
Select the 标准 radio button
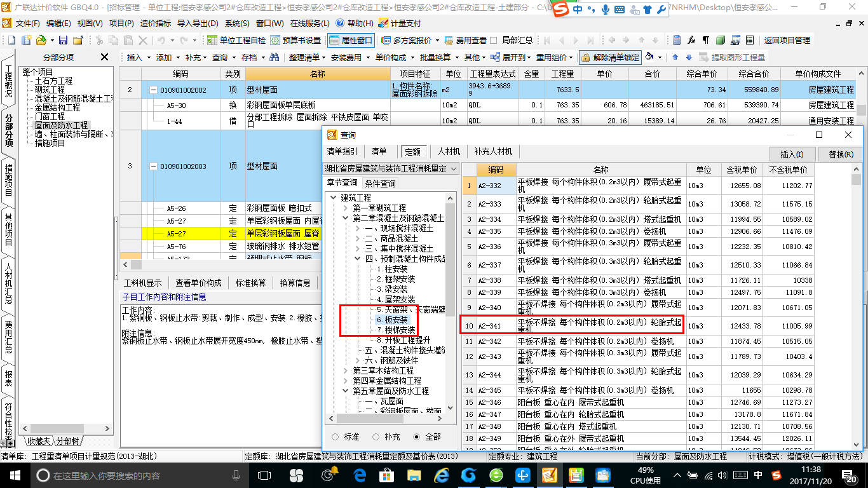(x=335, y=437)
